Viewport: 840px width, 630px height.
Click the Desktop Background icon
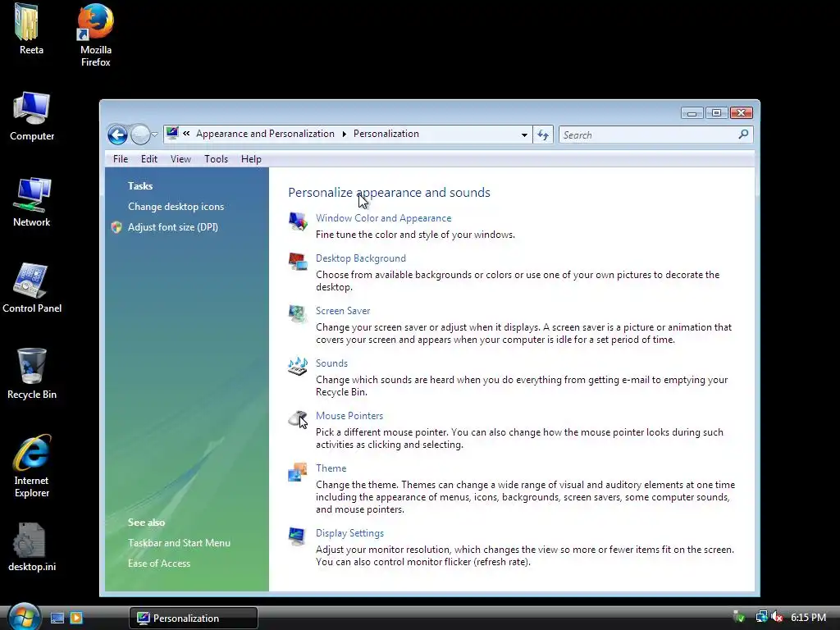[298, 261]
